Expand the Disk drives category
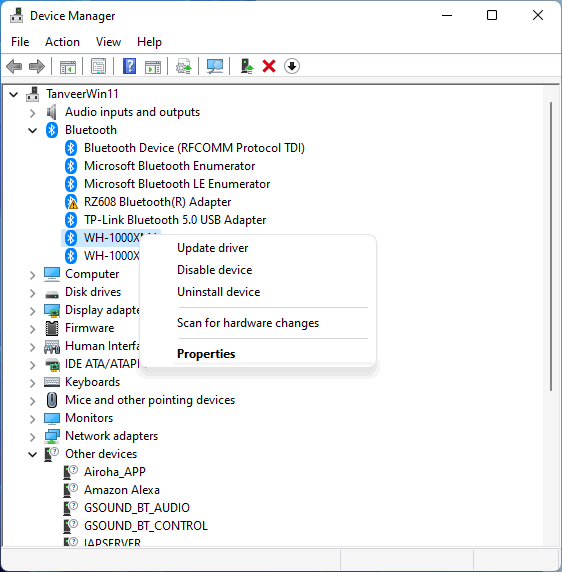This screenshot has height=572, width=562. [32, 293]
